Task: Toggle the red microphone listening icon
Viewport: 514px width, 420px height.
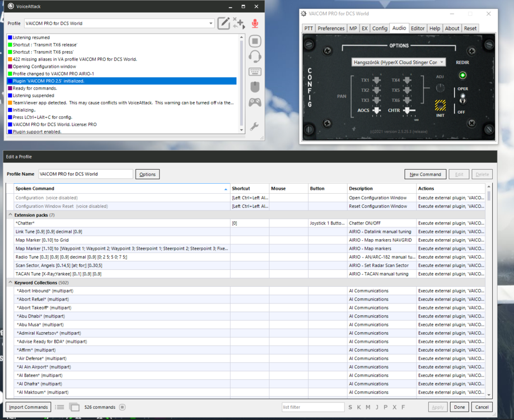Action: [x=255, y=24]
